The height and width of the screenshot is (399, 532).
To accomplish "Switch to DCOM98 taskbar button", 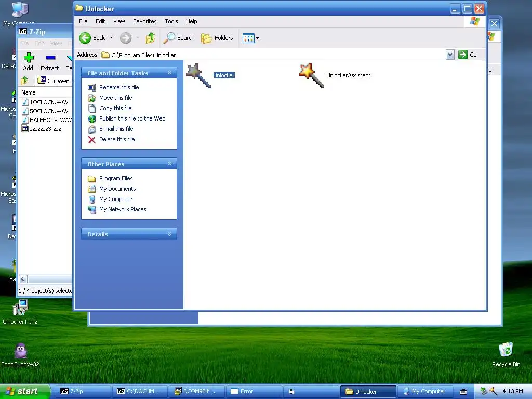I will pos(197,392).
